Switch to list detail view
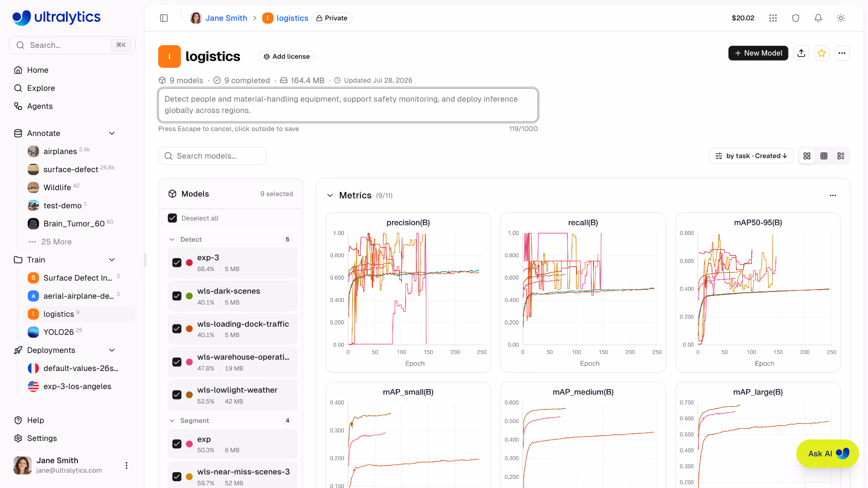Viewport: 868px width, 488px height. (841, 156)
